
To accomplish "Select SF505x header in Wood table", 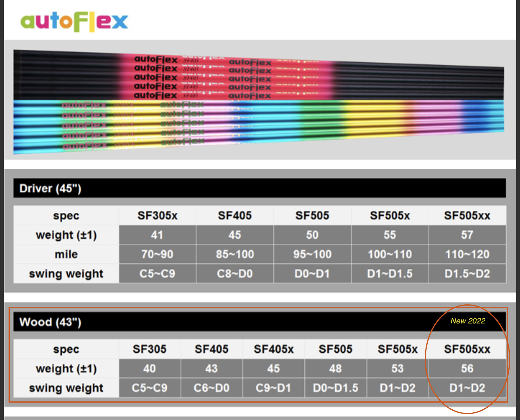I will click(398, 349).
